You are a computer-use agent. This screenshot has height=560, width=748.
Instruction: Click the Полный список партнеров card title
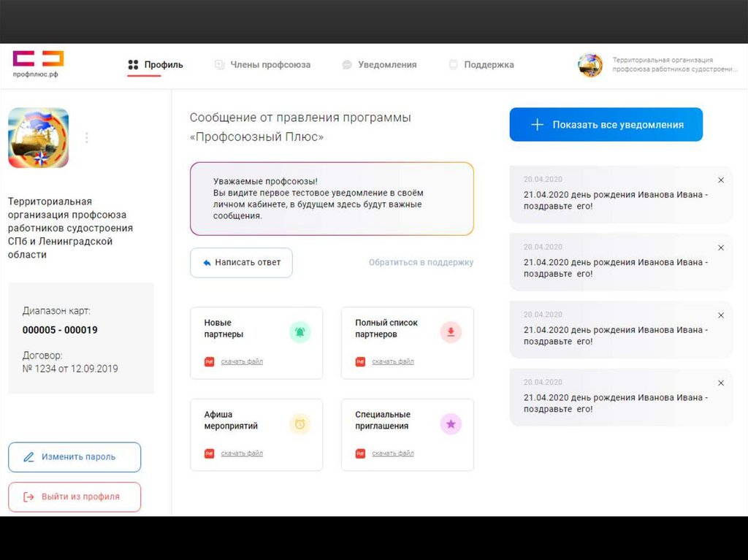coord(386,329)
